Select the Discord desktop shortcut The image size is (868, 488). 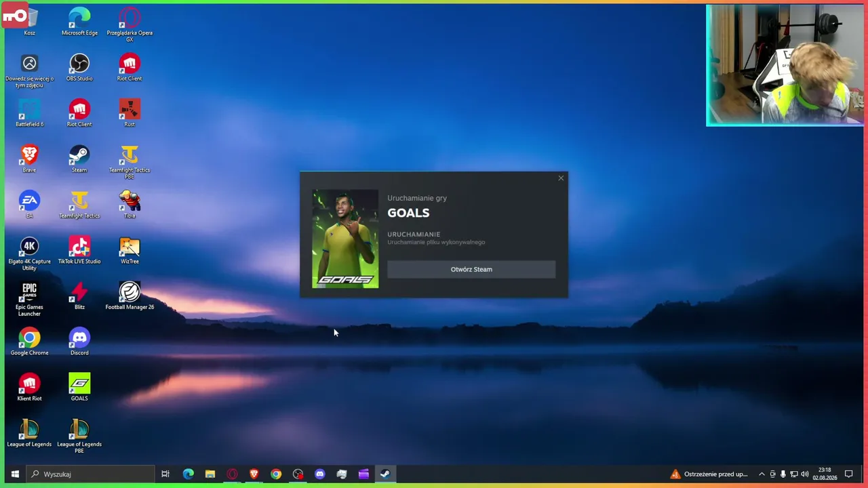click(x=79, y=342)
